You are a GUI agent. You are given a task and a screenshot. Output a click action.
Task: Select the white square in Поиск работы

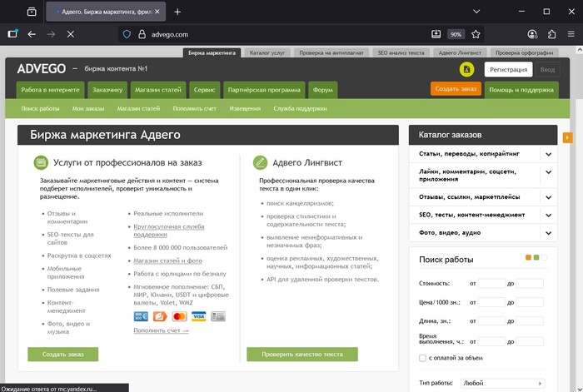click(545, 257)
